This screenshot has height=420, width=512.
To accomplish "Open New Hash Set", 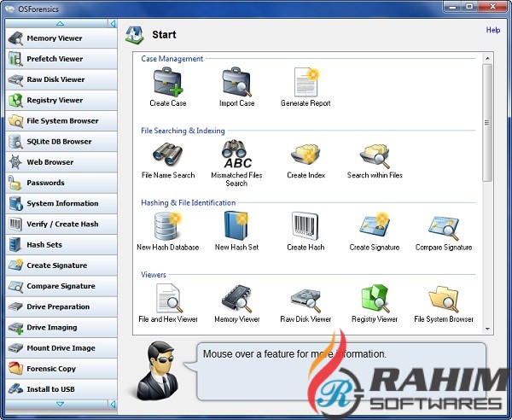I will 236,231.
